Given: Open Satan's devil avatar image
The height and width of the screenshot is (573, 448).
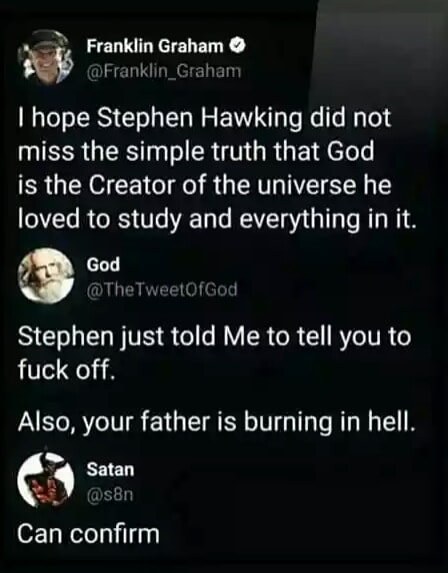Looking at the screenshot, I should (x=46, y=480).
